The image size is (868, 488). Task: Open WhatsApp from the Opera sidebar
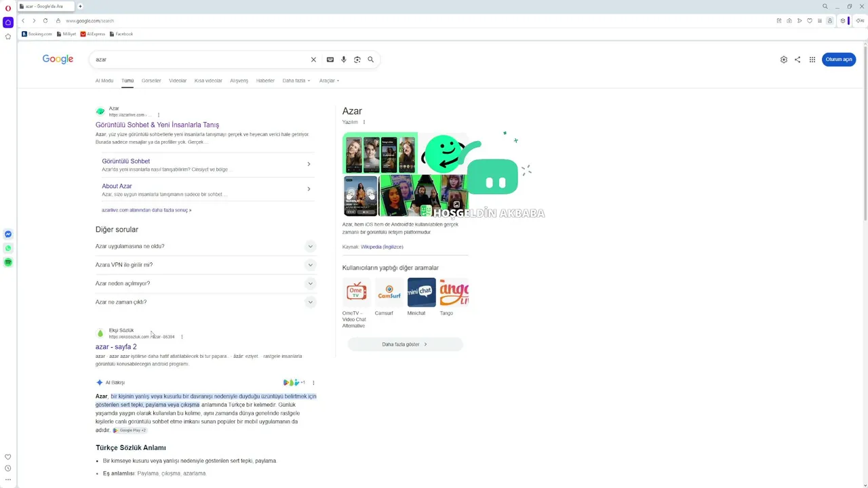(8, 248)
